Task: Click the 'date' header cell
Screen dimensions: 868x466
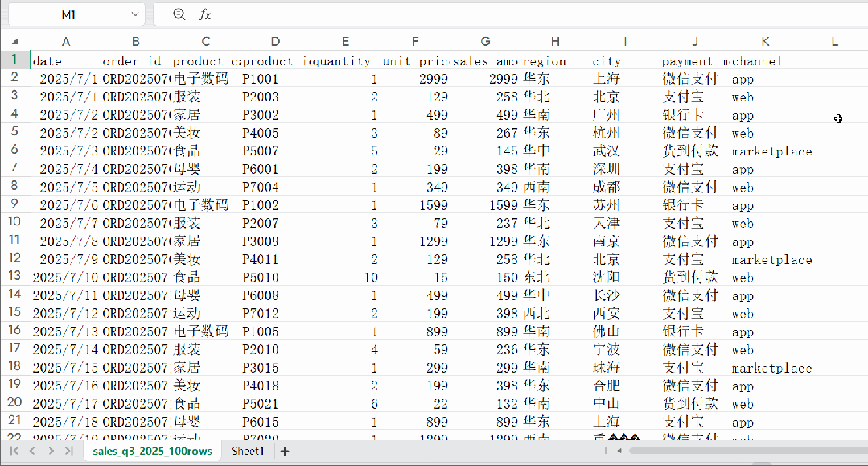Action: (x=66, y=60)
